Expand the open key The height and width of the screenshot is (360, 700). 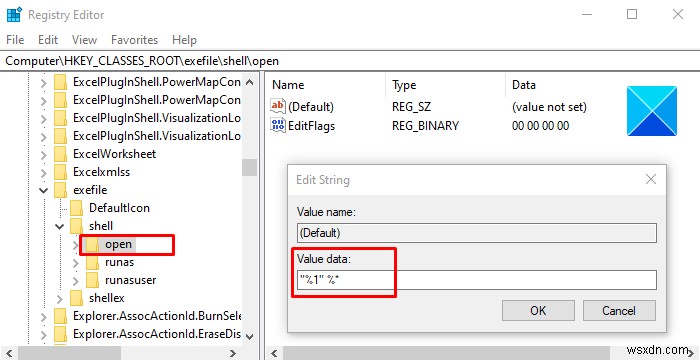pyautogui.click(x=75, y=244)
